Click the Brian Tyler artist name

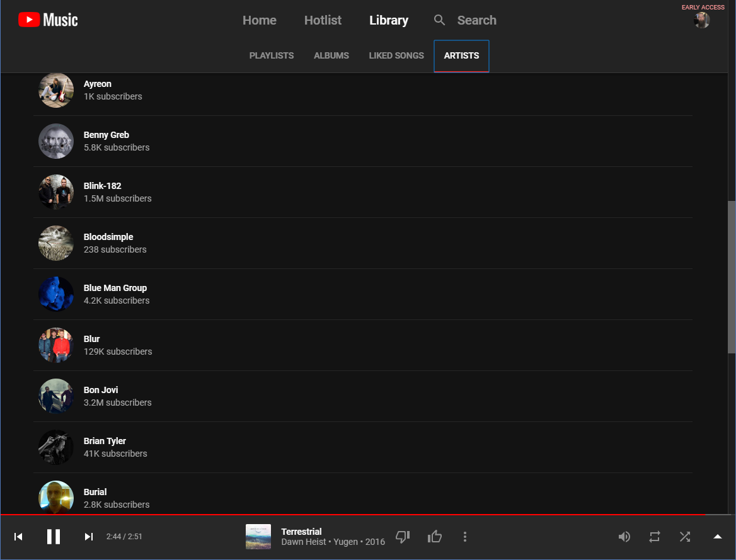coord(105,441)
